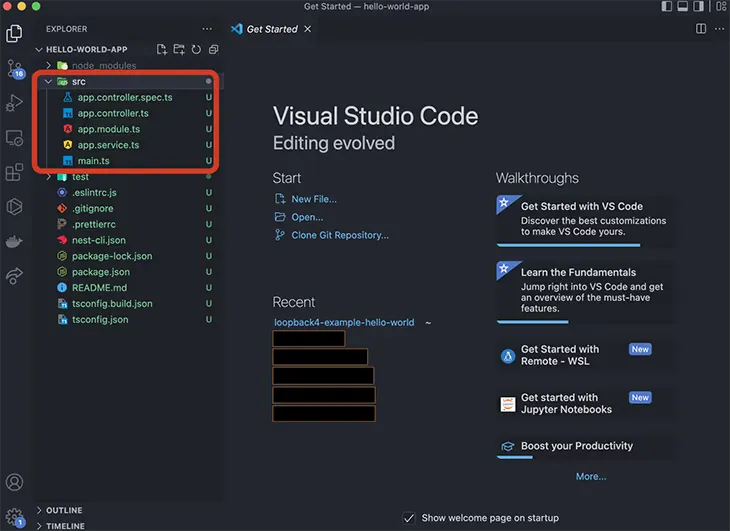Open the Extensions view
730x531 pixels.
(x=14, y=172)
